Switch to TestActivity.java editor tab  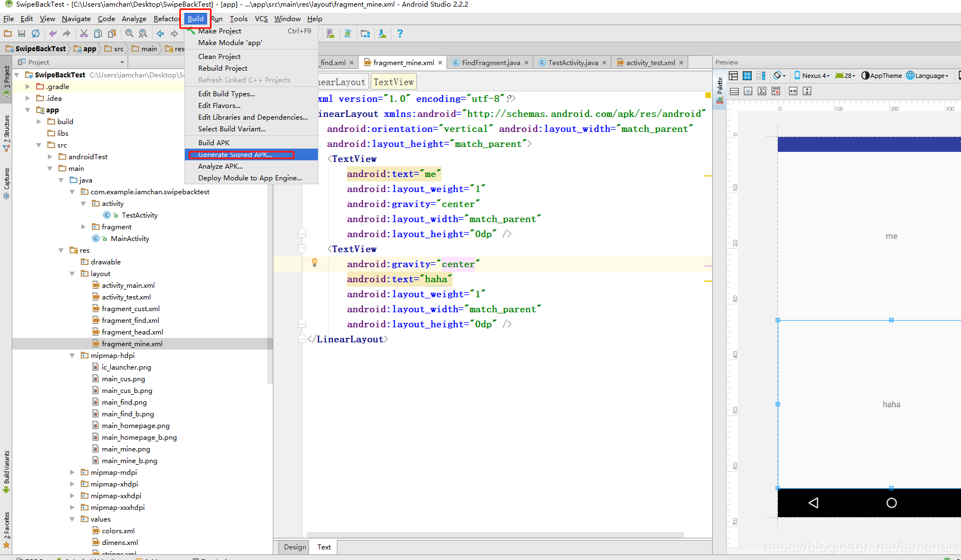coord(572,63)
